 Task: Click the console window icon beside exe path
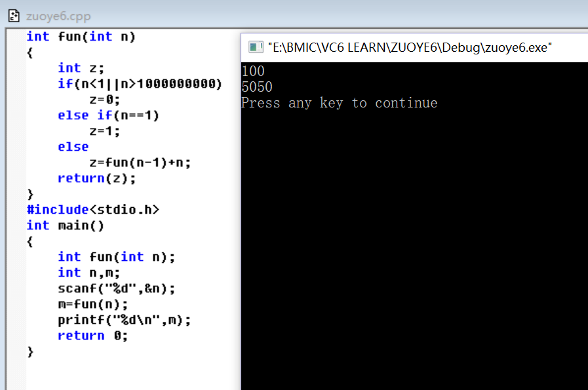[x=255, y=47]
